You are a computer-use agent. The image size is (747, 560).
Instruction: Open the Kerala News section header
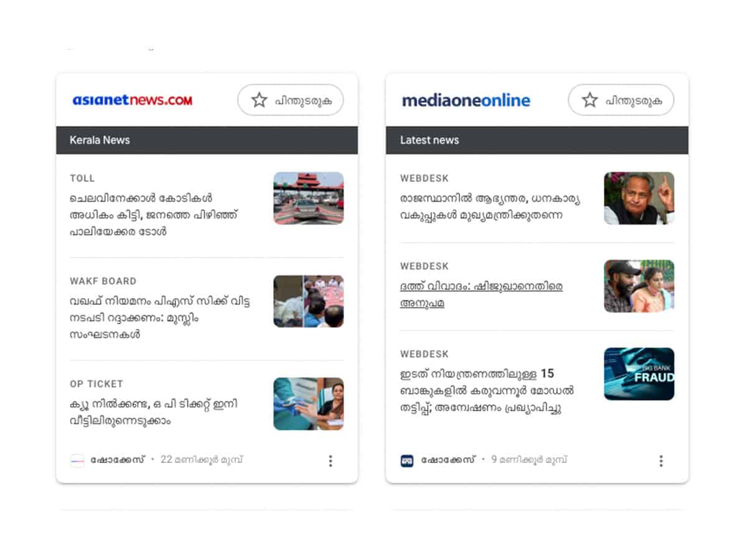pyautogui.click(x=207, y=140)
